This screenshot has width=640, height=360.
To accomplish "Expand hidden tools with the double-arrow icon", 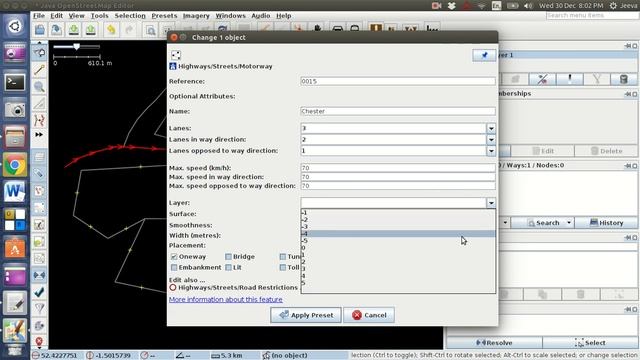I will point(39,135).
